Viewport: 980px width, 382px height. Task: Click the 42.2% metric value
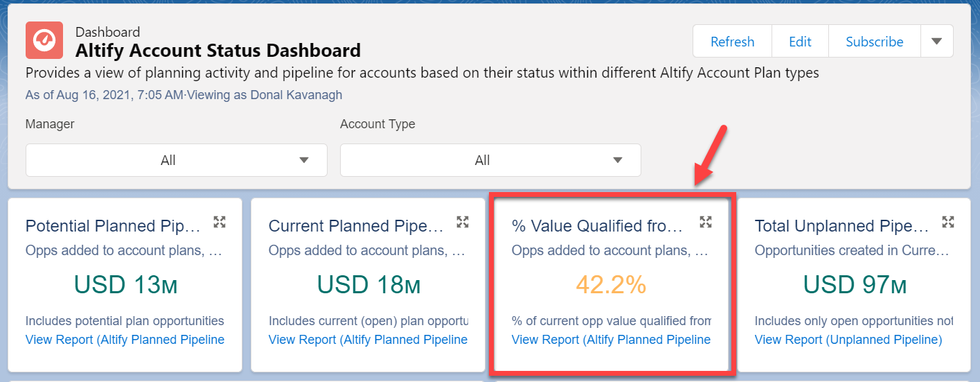tap(611, 285)
